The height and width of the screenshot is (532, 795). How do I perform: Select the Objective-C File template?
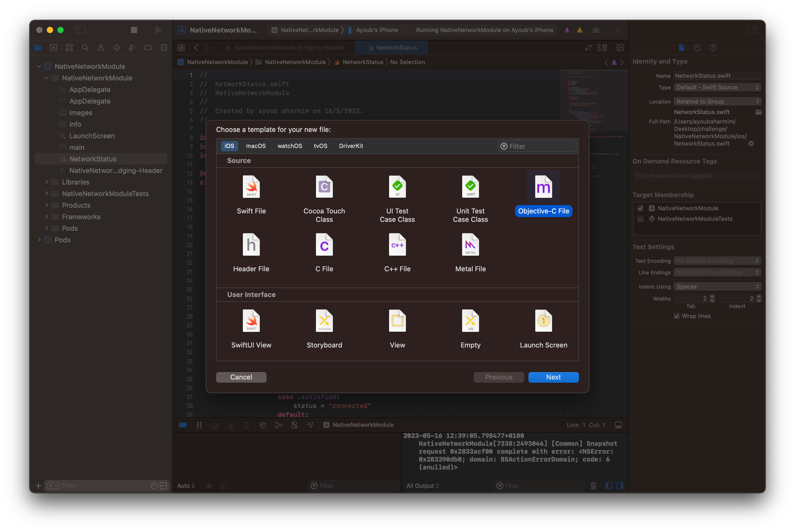pos(543,194)
